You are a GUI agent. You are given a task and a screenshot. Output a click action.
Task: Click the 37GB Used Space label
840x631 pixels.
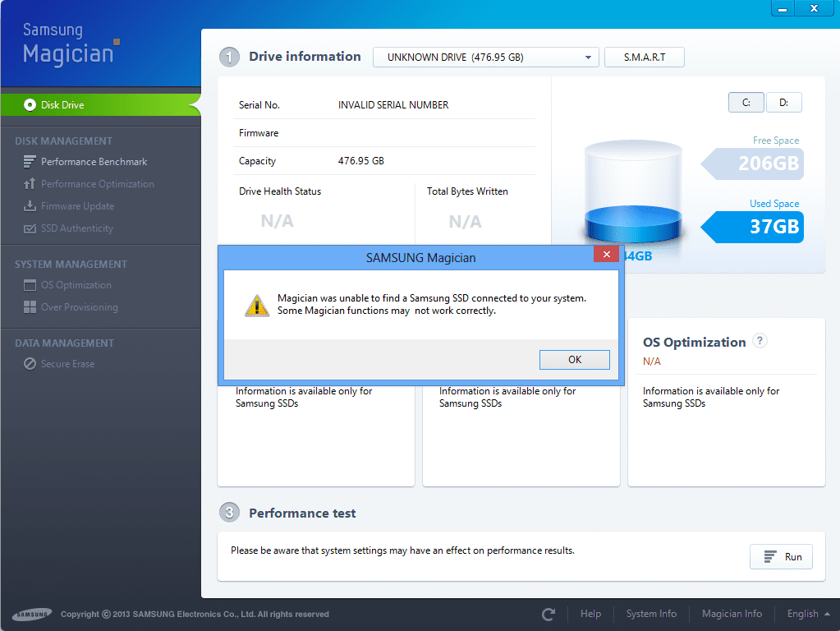click(752, 227)
